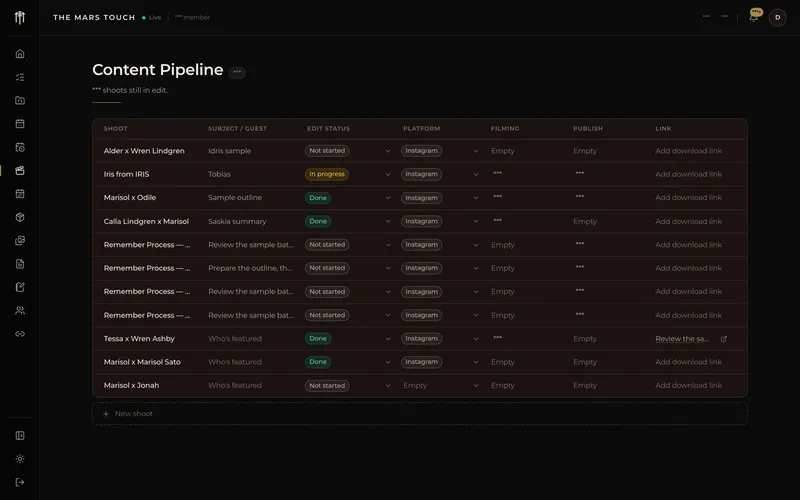Open the package box icon in sidebar
Image resolution: width=800 pixels, height=500 pixels.
(x=20, y=217)
